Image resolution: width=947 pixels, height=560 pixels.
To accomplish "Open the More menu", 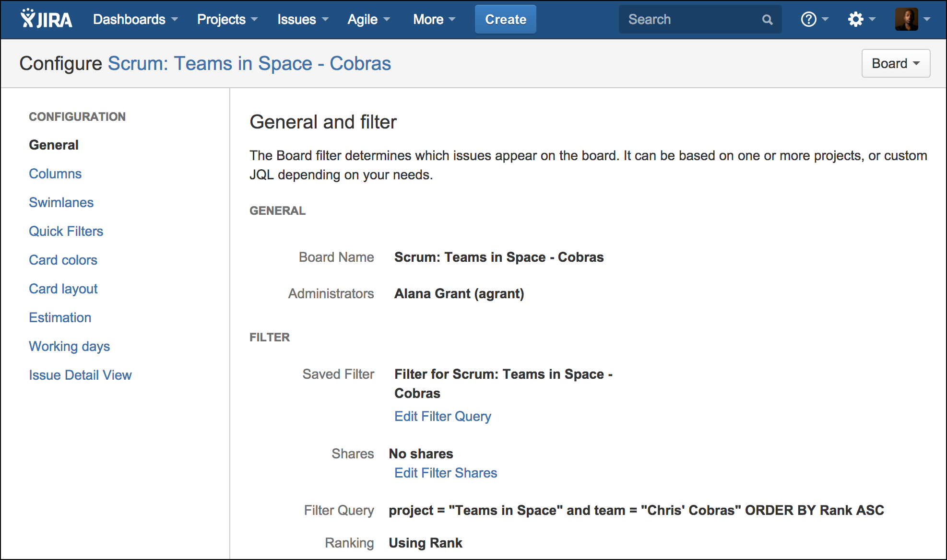I will point(428,19).
